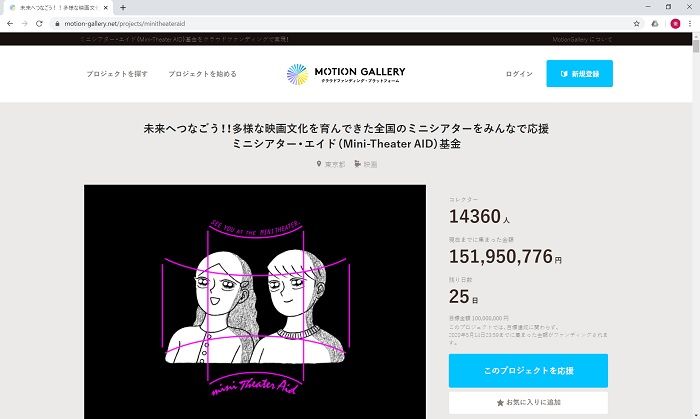The width and height of the screenshot is (700, 419).
Task: Click the blue 新規登録 button
Action: tap(579, 74)
